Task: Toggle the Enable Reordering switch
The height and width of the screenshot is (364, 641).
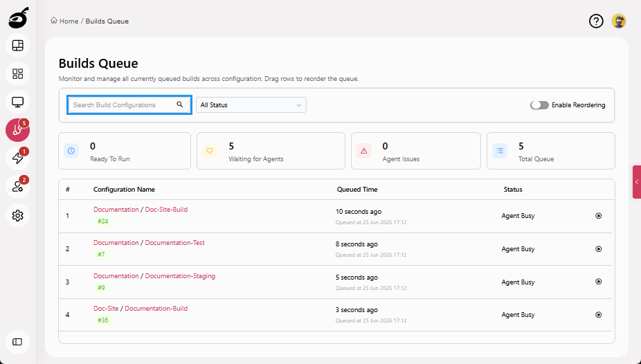Action: coord(539,105)
